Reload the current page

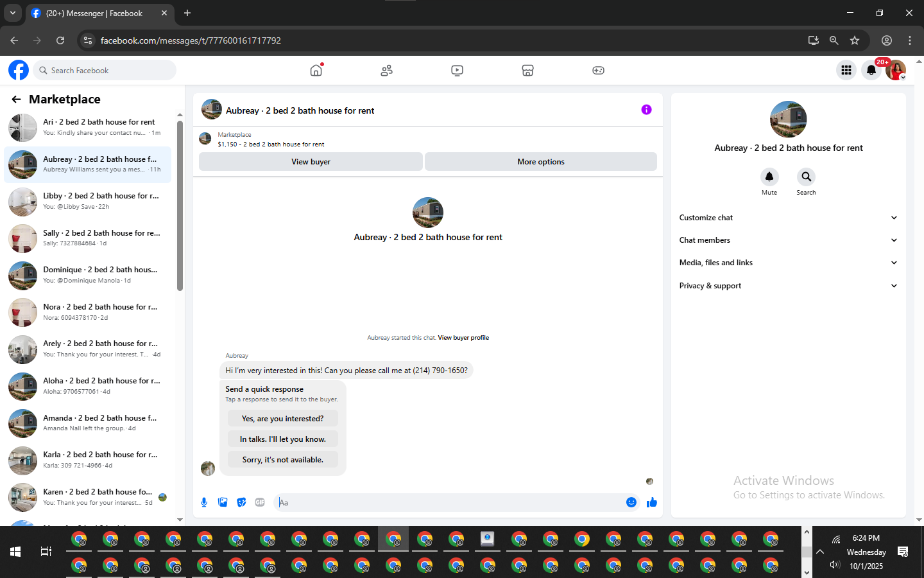click(x=60, y=40)
